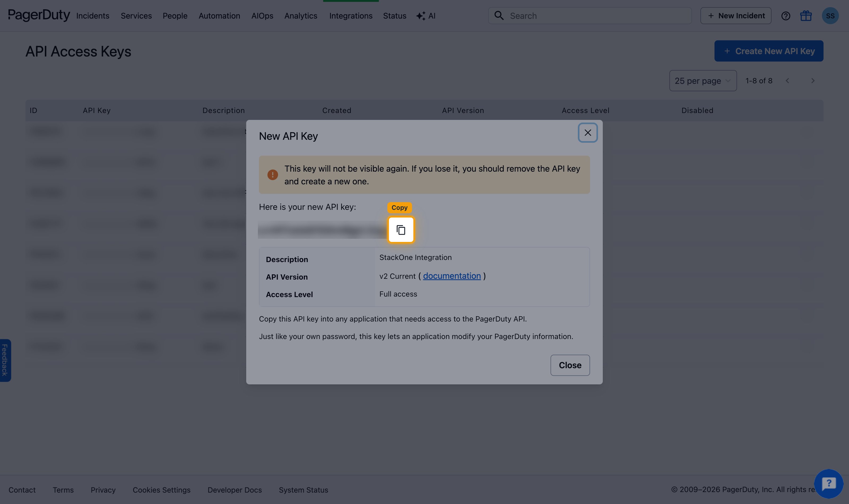Screen dimensions: 849x504
Task: Copy the new API key to clipboard
Action: (x=401, y=230)
